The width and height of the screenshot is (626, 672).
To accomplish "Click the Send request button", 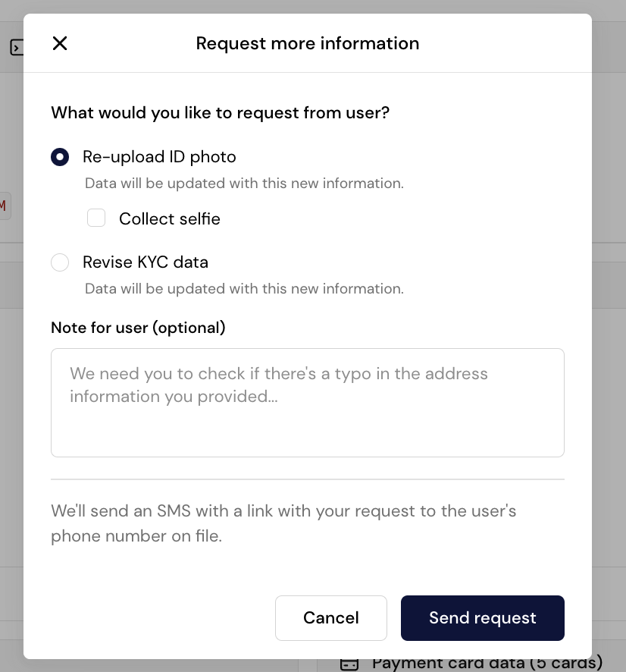I will point(483,618).
